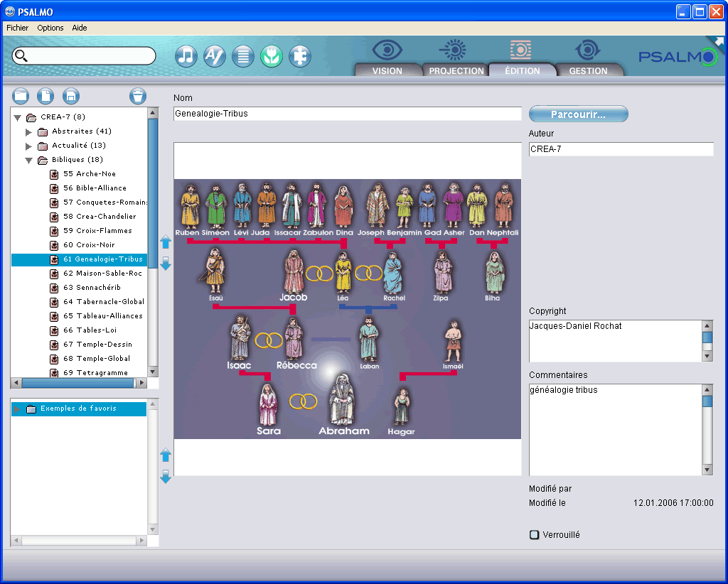Expand the Exemples de favoris folder
728x584 pixels.
(17, 409)
